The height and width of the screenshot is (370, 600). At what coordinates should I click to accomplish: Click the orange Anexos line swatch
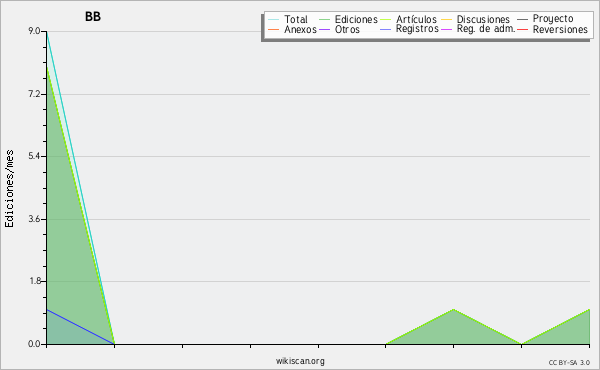tap(274, 29)
